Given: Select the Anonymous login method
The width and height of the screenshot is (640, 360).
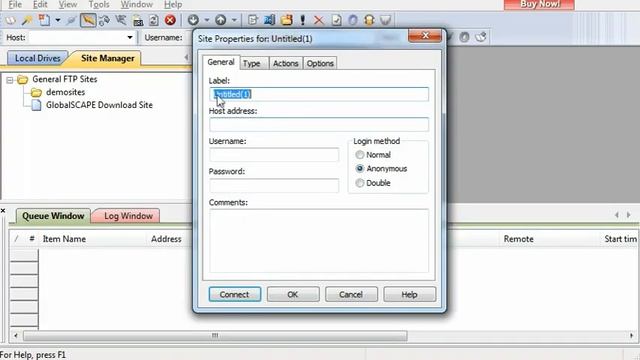Looking at the screenshot, I should (360, 169).
